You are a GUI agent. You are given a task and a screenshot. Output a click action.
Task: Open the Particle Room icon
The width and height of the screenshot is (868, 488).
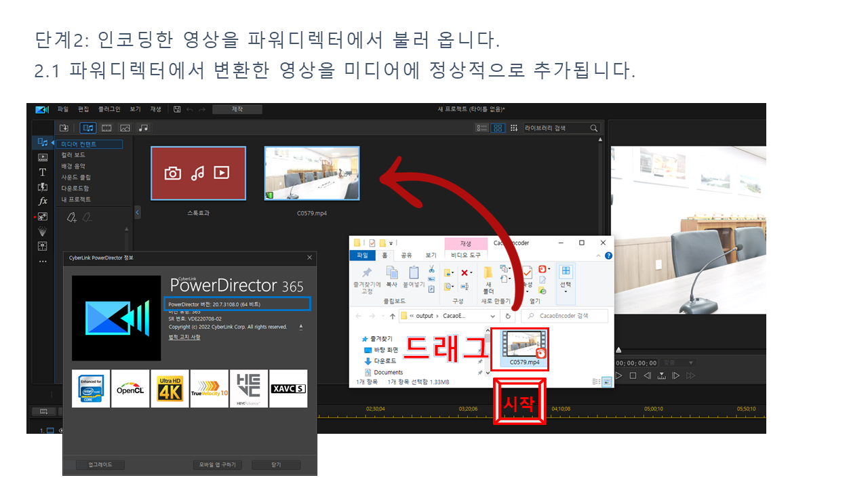(43, 232)
